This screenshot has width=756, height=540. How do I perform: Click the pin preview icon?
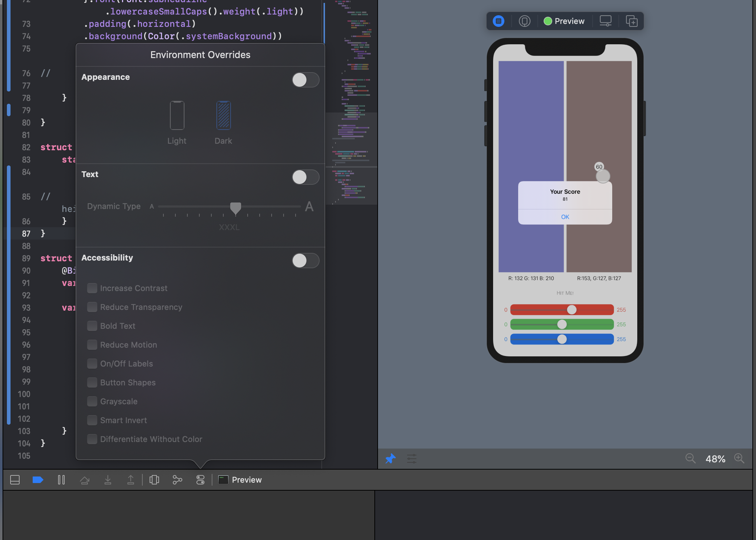(390, 459)
